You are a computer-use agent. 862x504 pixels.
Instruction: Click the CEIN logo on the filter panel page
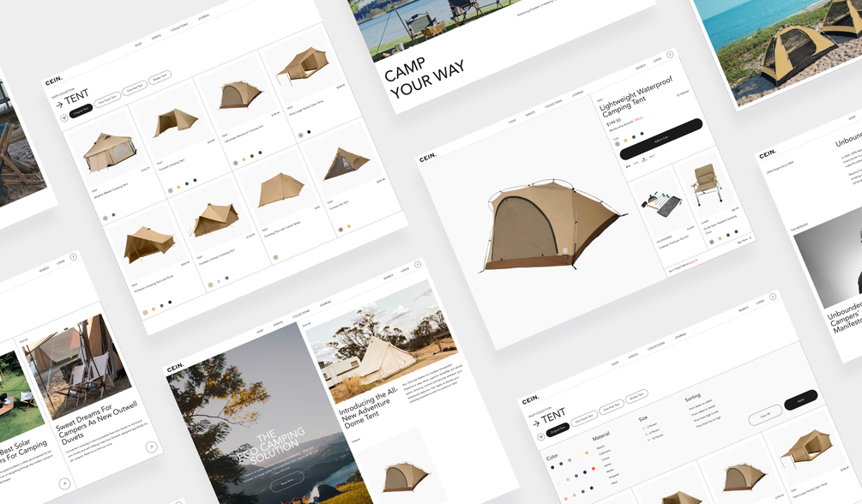pos(531,399)
